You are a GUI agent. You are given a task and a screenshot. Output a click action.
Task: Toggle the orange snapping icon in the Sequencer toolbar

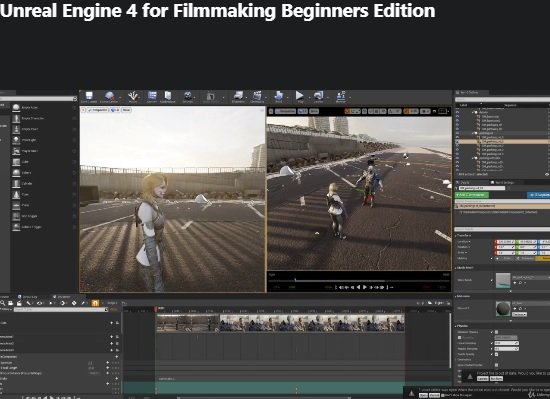(x=95, y=303)
